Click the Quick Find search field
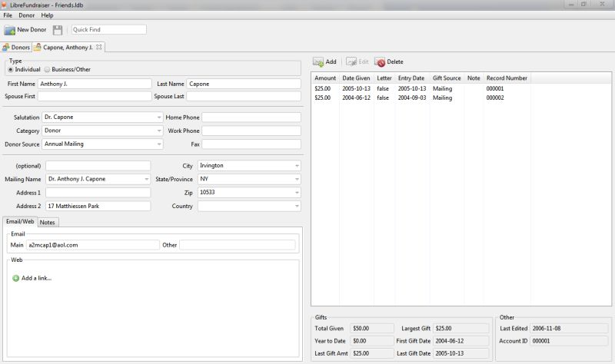The height and width of the screenshot is (364, 615). (x=108, y=30)
